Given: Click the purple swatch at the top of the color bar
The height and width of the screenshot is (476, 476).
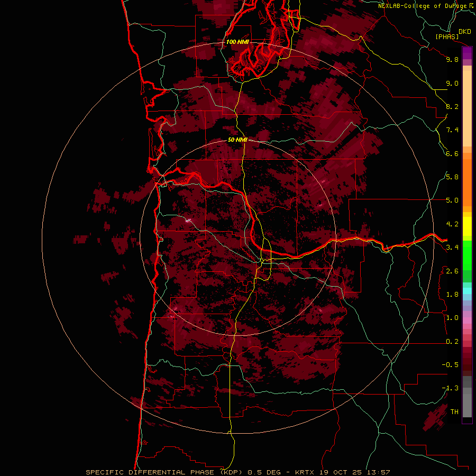Looking at the screenshot, I should [x=467, y=53].
